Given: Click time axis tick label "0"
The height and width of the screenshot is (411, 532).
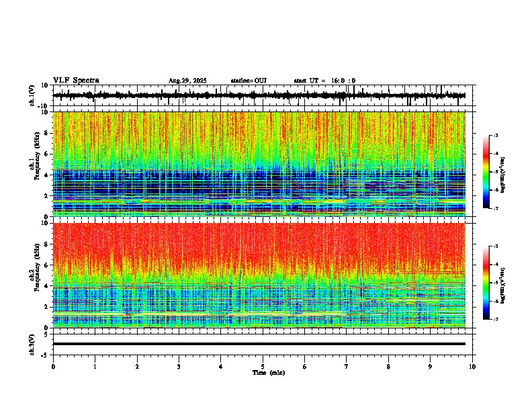Looking at the screenshot, I should point(53,367).
